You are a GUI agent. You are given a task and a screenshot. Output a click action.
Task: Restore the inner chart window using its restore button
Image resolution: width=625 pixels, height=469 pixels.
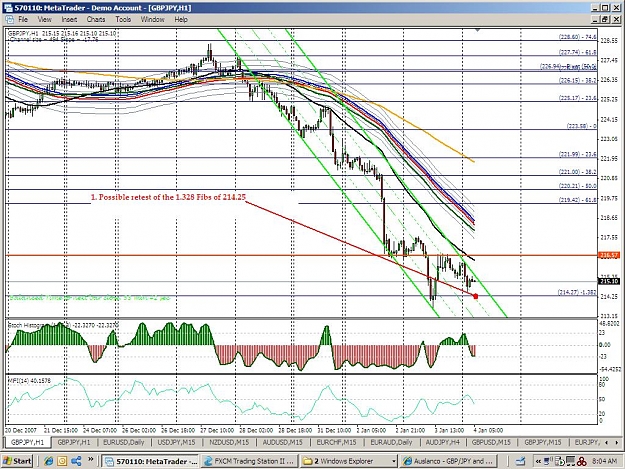pyautogui.click(x=605, y=19)
